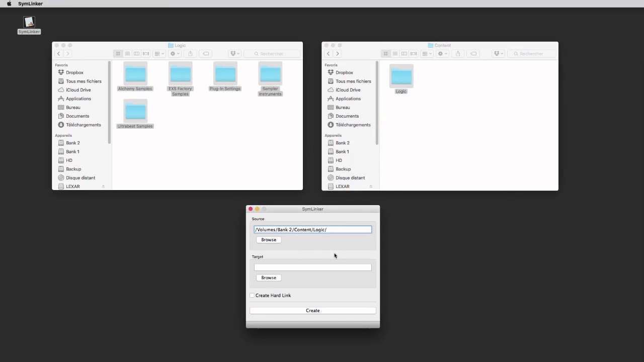Select the EXS Factory Samples folder
Image resolution: width=644 pixels, height=362 pixels.
180,74
